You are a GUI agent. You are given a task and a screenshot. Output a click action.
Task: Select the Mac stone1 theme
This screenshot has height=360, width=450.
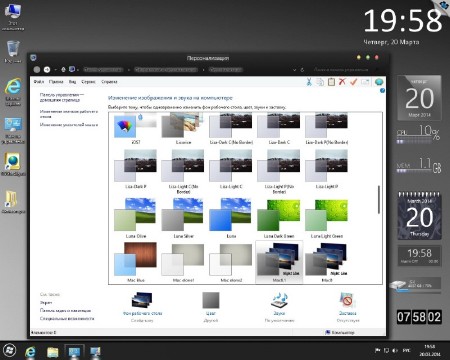[183, 262]
